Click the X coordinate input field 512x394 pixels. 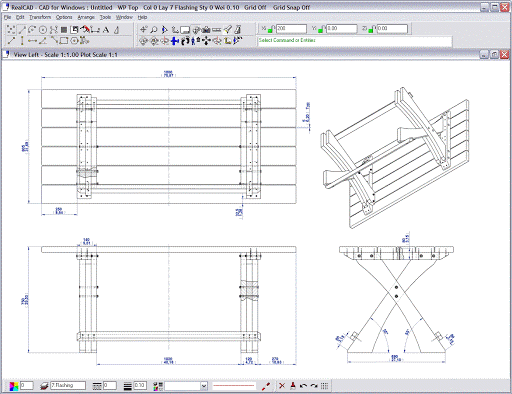pyautogui.click(x=291, y=29)
